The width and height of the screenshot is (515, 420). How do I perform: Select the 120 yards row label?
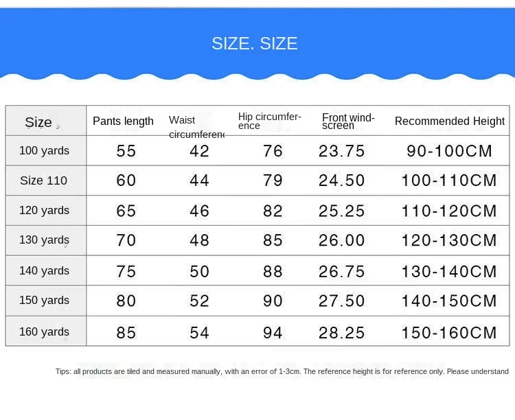pyautogui.click(x=44, y=210)
